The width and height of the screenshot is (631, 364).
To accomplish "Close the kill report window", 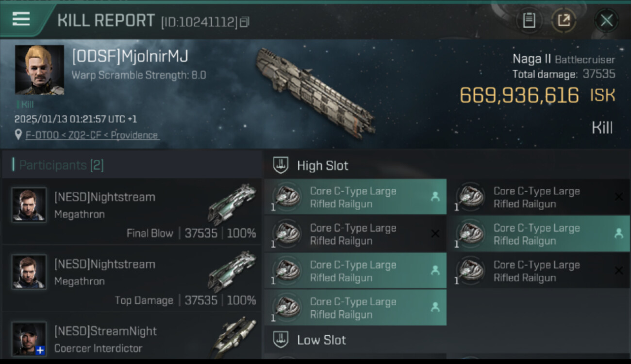I will pos(606,20).
